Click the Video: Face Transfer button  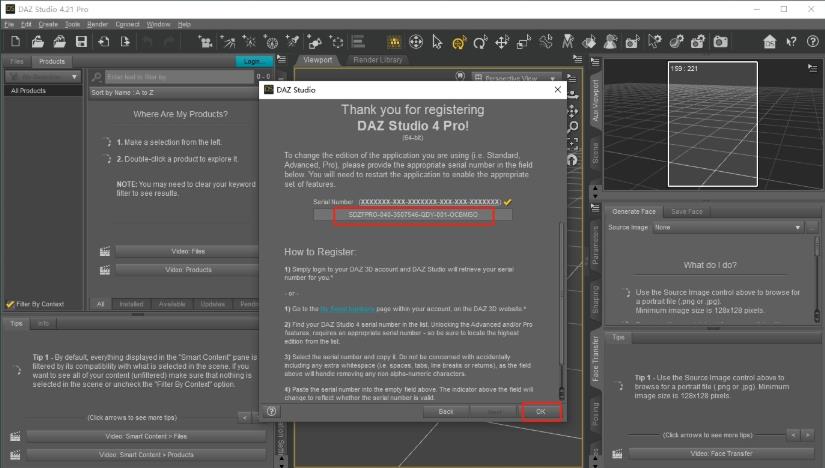coord(721,453)
